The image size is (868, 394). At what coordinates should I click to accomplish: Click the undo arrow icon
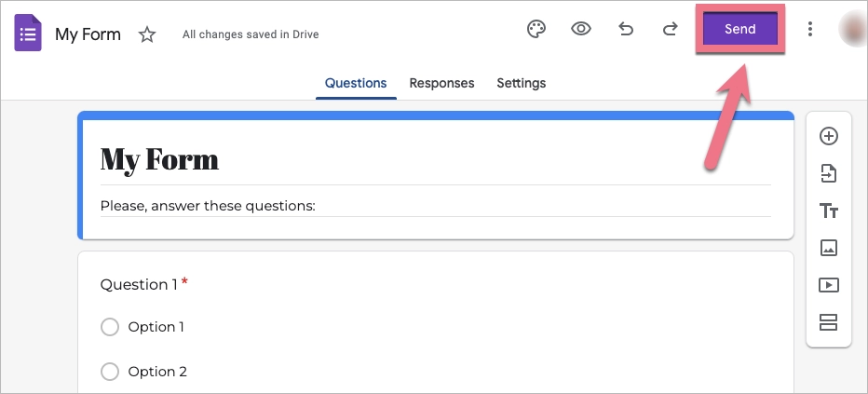coord(626,29)
